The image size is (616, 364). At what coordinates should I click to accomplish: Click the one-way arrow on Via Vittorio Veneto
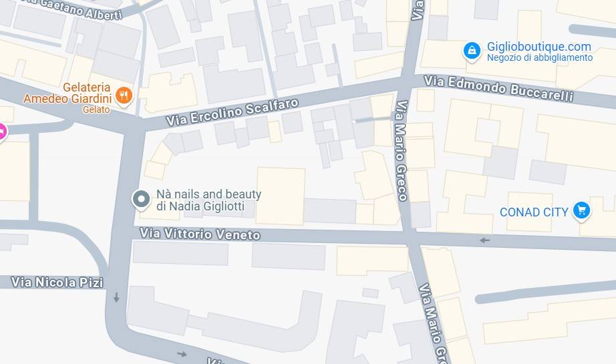(x=485, y=240)
